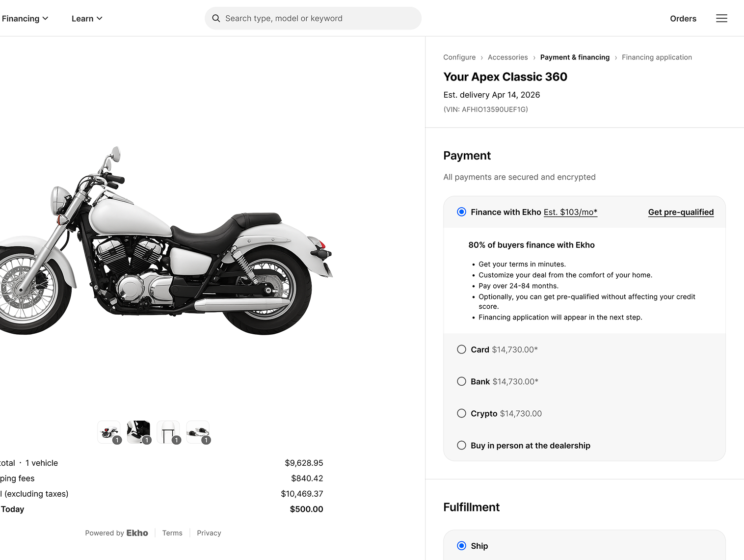Select Buy in person at the dealership
Viewport: 744px width, 560px height.
[461, 445]
